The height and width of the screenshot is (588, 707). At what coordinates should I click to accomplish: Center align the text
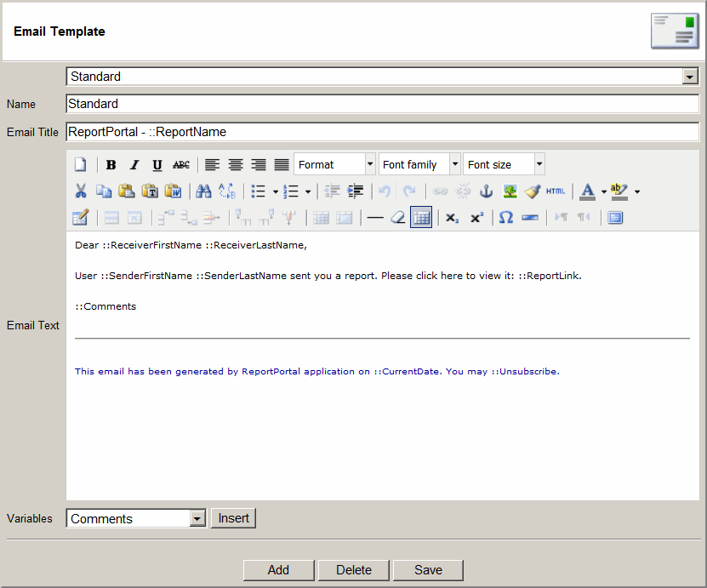pyautogui.click(x=236, y=164)
